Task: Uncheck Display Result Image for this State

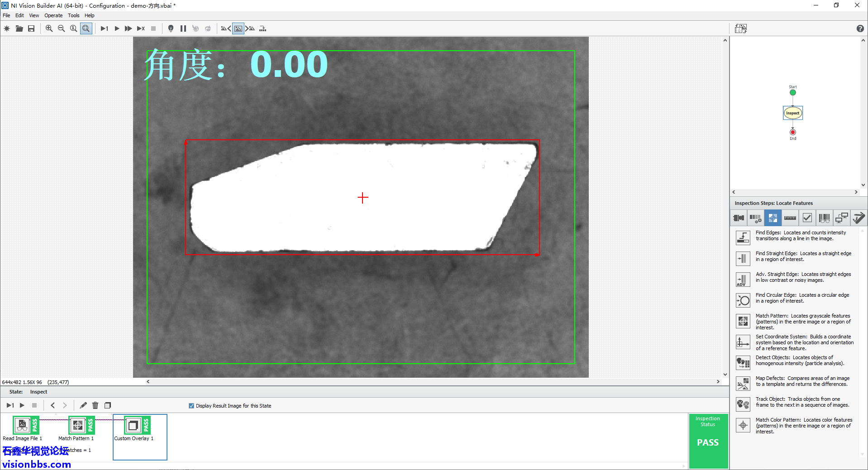Action: 191,406
